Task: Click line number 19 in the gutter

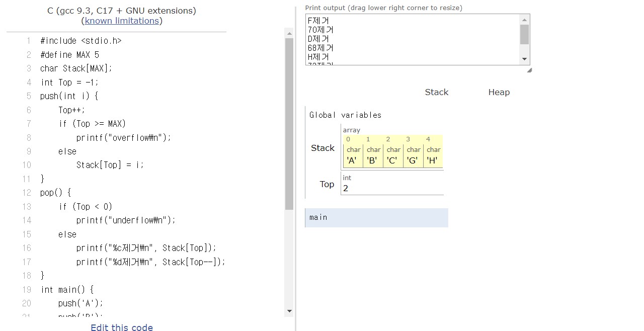Action: 27,289
